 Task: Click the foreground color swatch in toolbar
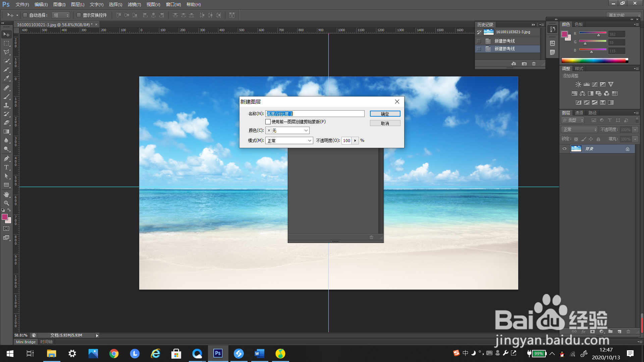(x=5, y=217)
